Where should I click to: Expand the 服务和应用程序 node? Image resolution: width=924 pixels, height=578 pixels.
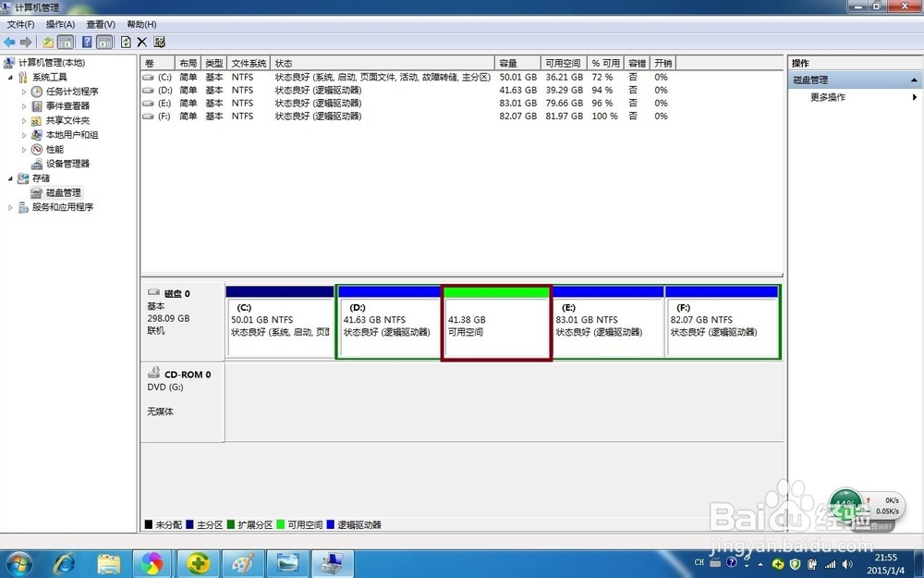(10, 206)
